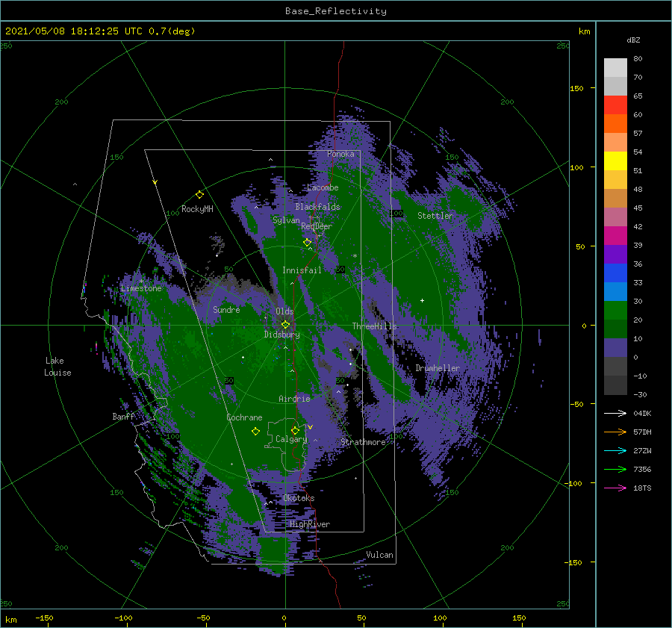Click the Ponoka city label
This screenshot has width=672, height=628.
pyautogui.click(x=340, y=154)
